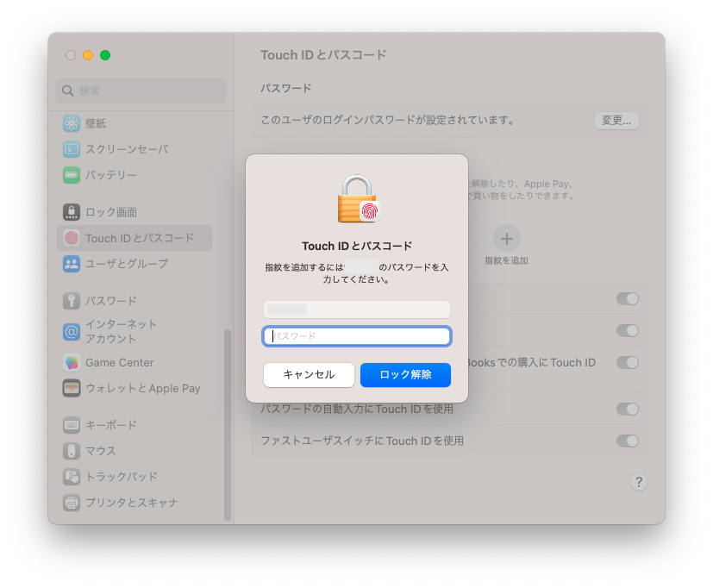The height and width of the screenshot is (588, 713).
Task: Open the help question mark button
Action: coord(639,482)
